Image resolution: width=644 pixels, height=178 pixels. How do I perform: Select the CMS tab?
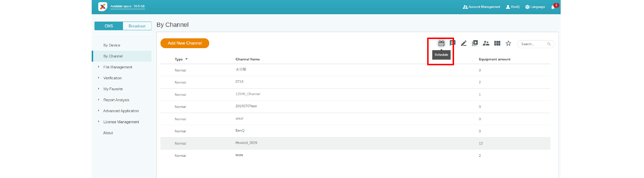tap(109, 26)
